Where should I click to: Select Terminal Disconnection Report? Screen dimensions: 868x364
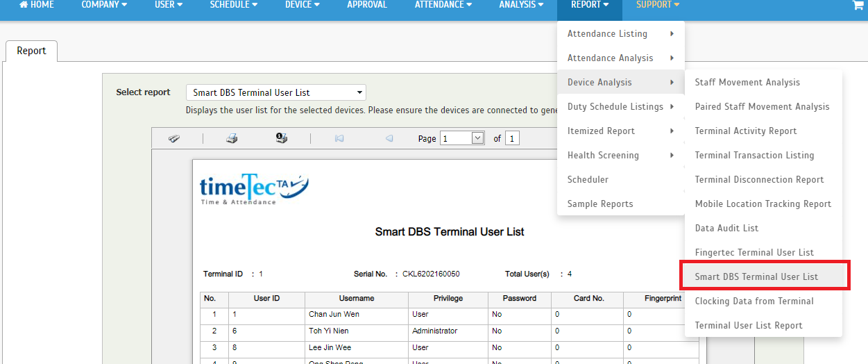(x=763, y=179)
